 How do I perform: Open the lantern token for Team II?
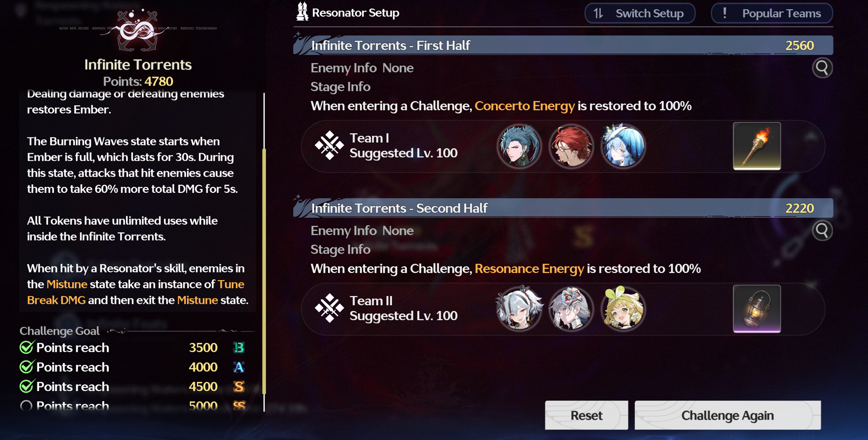pos(757,309)
